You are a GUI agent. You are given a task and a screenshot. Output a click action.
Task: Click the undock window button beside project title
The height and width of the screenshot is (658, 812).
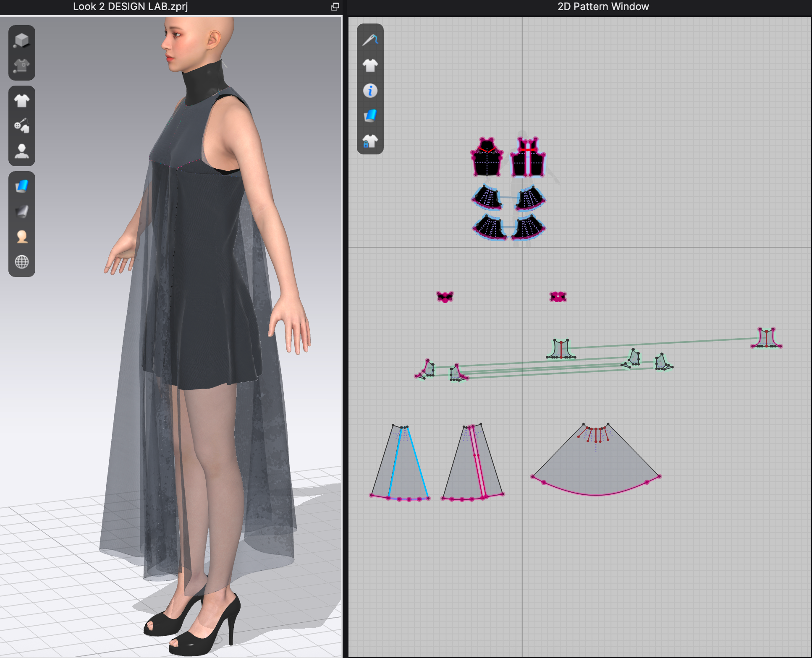pyautogui.click(x=335, y=7)
